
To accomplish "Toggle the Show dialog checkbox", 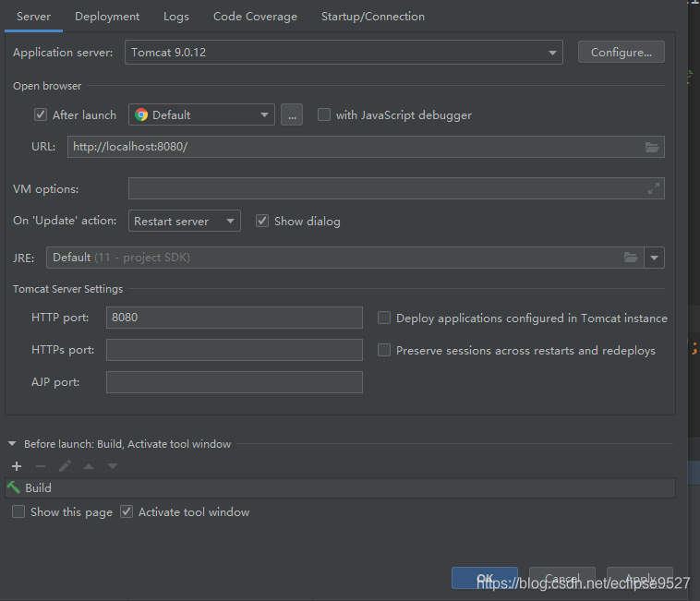I will (262, 221).
